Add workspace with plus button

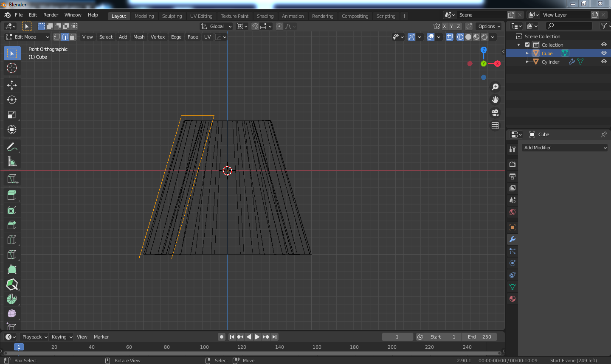click(x=404, y=16)
